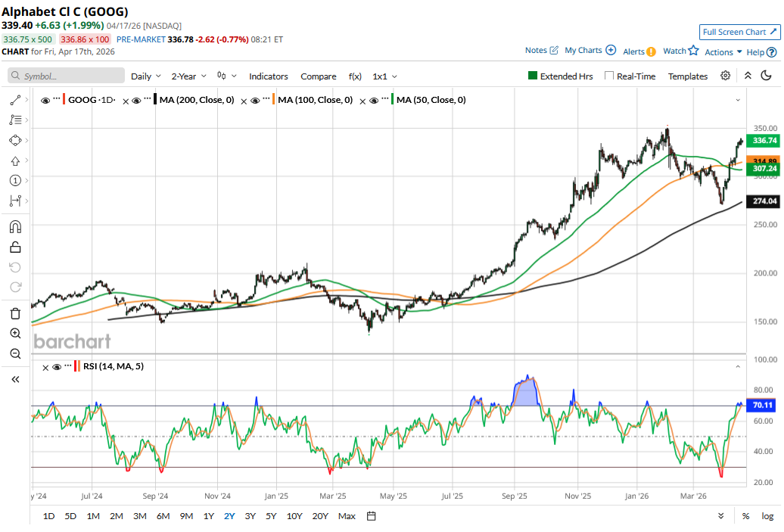Enable the Real-Time checkbox

[x=609, y=76]
